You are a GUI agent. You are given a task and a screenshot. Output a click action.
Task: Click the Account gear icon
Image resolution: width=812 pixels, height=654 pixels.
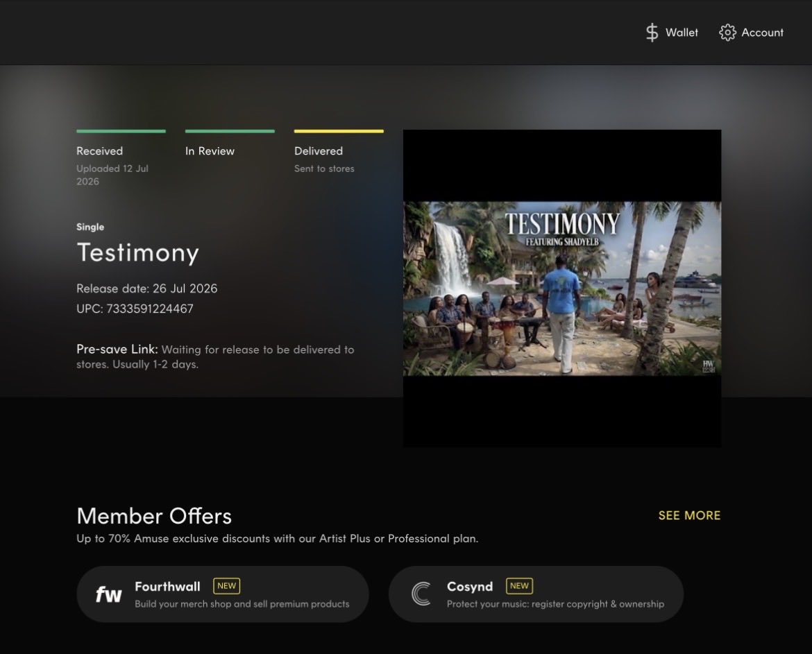click(x=727, y=33)
